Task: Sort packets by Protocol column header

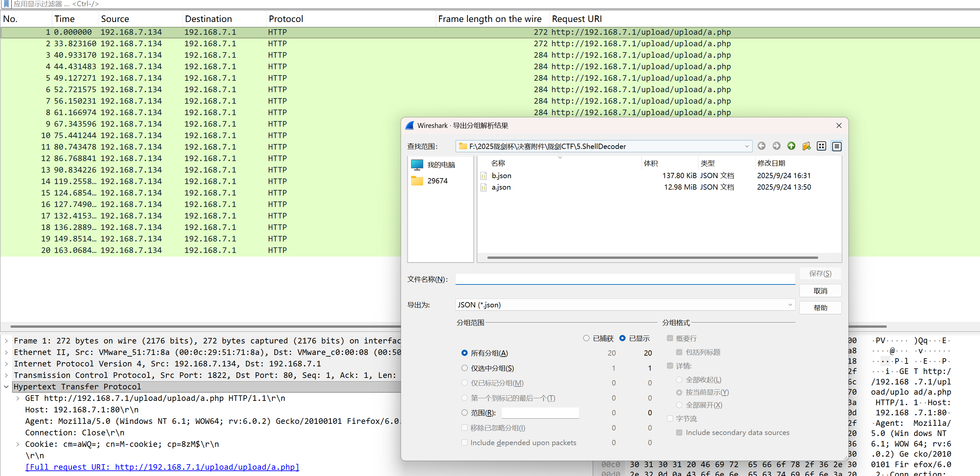Action: tap(286, 19)
